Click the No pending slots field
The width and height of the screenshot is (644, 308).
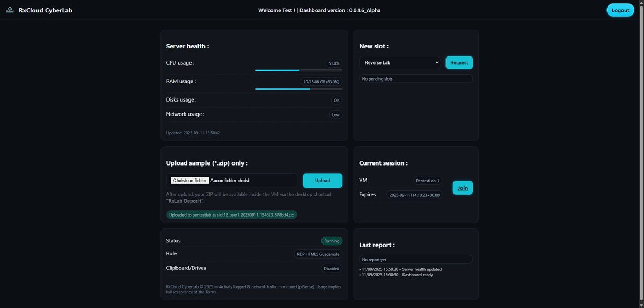coord(416,78)
